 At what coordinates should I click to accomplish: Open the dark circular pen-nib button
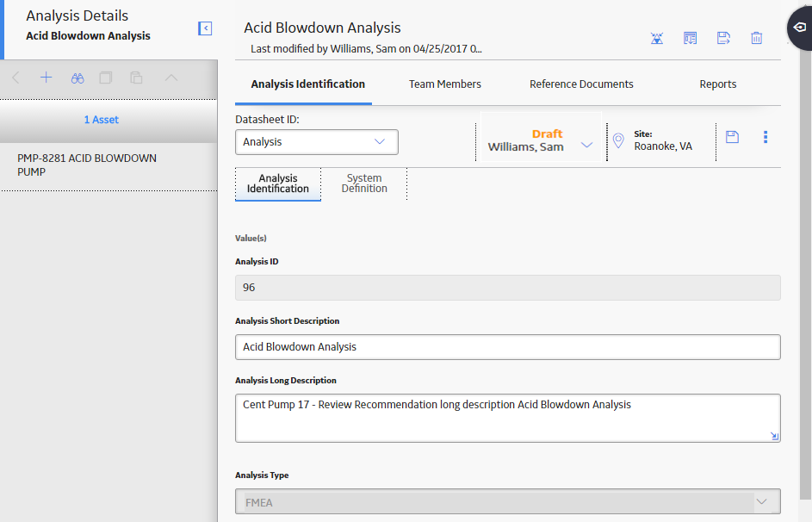pyautogui.click(x=800, y=28)
